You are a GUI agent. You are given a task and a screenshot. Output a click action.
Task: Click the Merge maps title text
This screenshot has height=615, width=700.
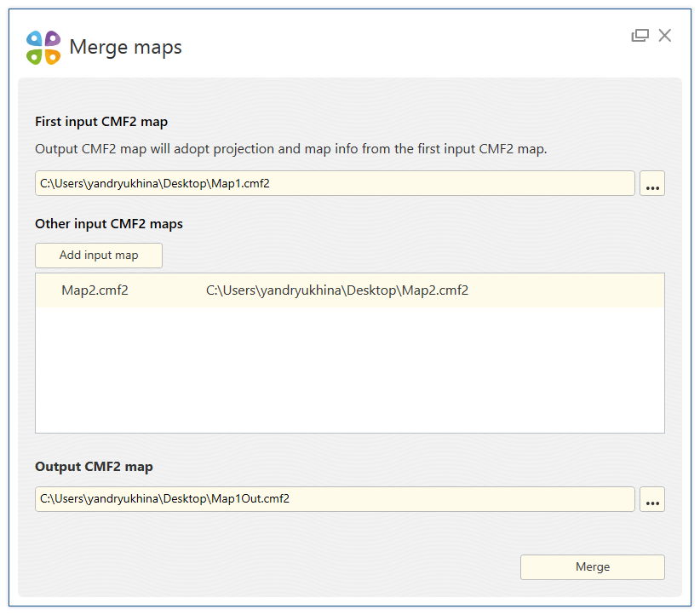pyautogui.click(x=125, y=48)
